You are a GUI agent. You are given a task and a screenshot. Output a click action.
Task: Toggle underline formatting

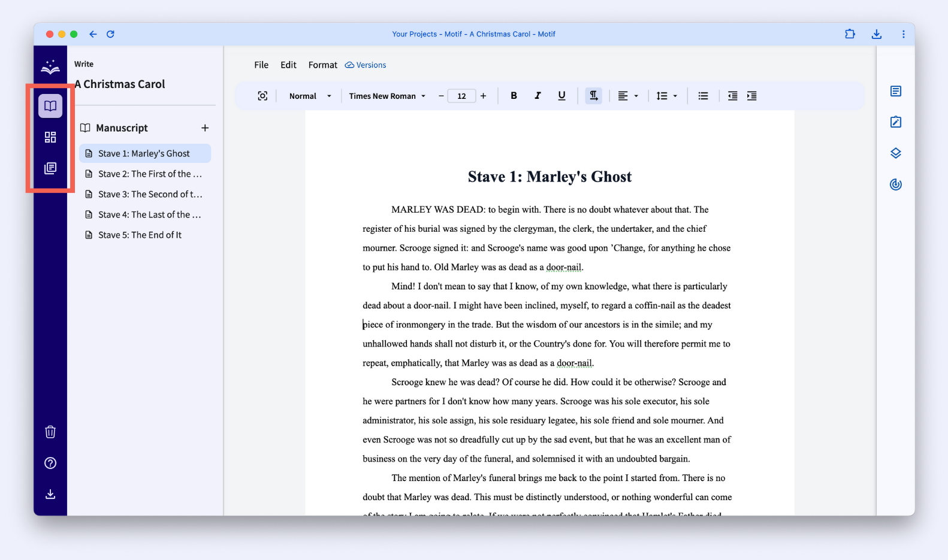point(561,96)
